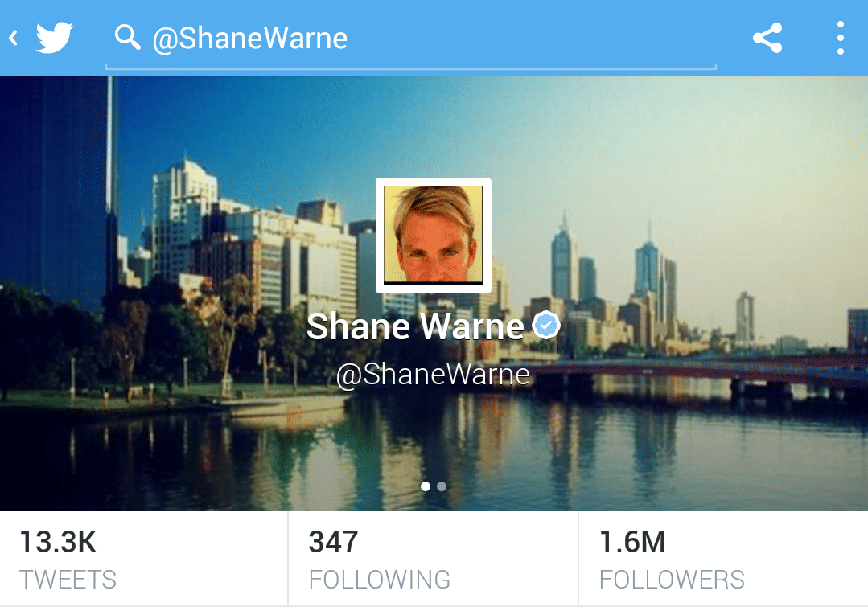Open the share icon
The height and width of the screenshot is (607, 868).
point(767,38)
